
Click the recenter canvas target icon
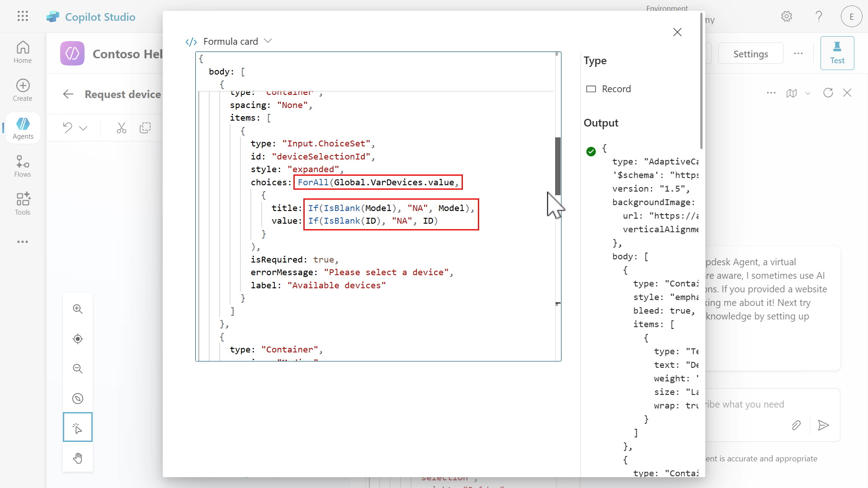78,339
